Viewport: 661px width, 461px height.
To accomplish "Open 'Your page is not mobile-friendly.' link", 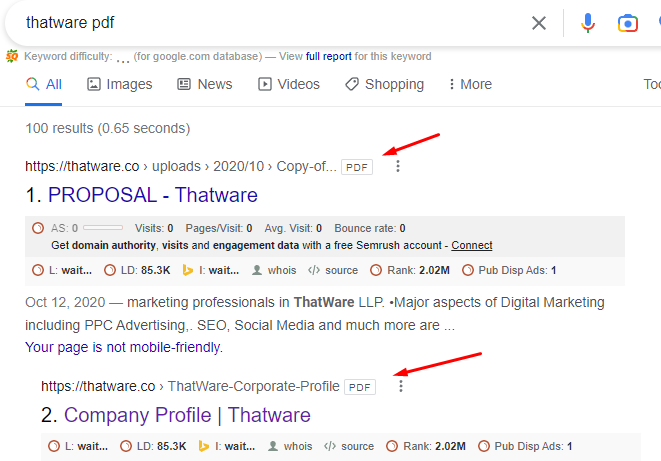I will [x=124, y=347].
